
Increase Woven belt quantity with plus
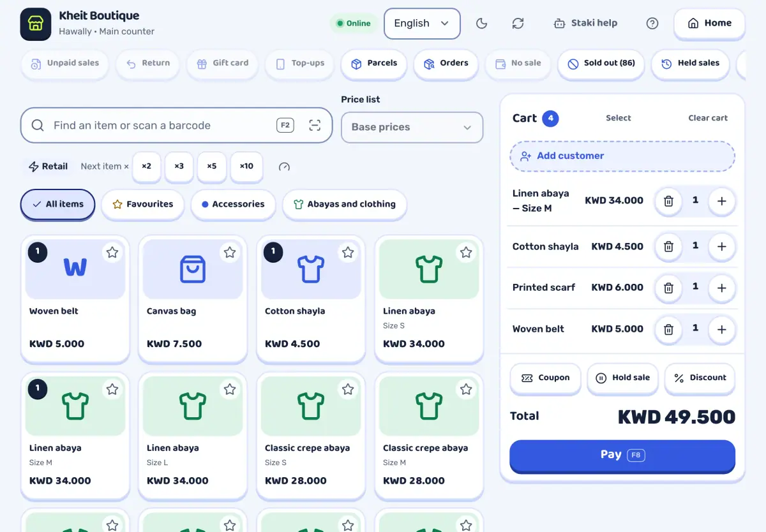pos(721,329)
